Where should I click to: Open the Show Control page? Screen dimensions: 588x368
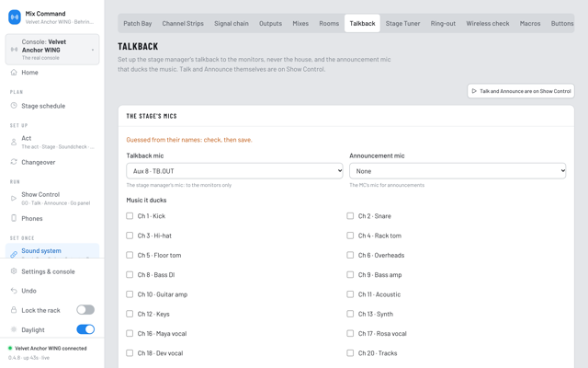[52, 199]
